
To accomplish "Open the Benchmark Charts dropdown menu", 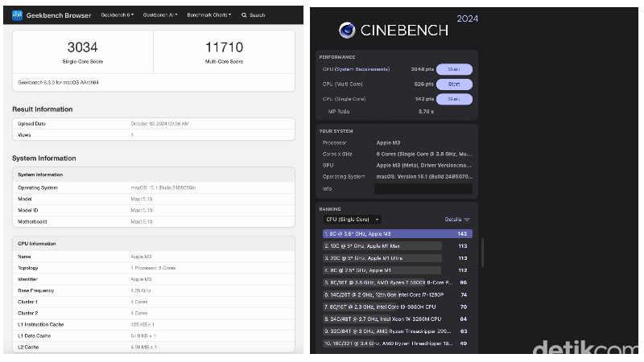I will coord(209,15).
